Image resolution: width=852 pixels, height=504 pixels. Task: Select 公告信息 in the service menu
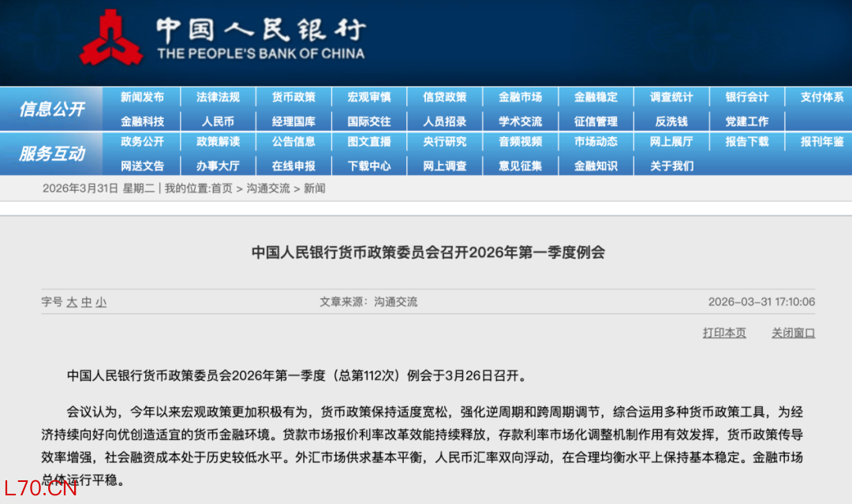click(293, 142)
